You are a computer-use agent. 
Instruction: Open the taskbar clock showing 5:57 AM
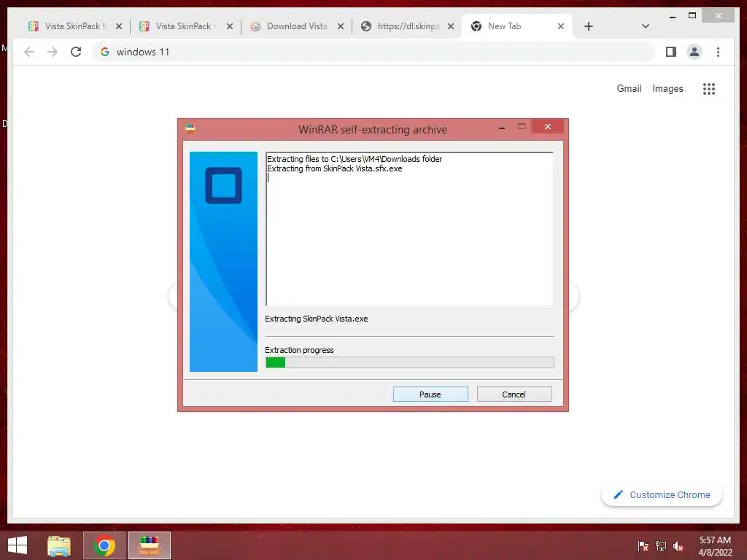(x=715, y=545)
